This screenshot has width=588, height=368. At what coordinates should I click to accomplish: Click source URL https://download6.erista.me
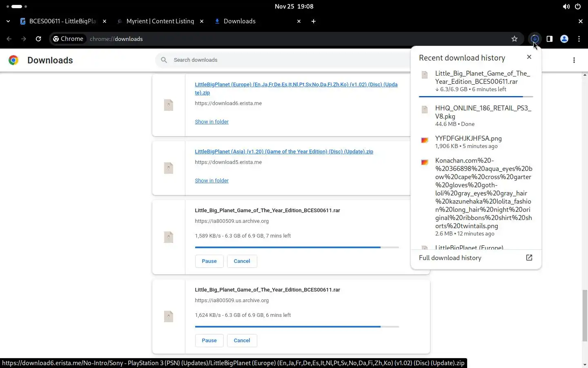pyautogui.click(x=228, y=103)
